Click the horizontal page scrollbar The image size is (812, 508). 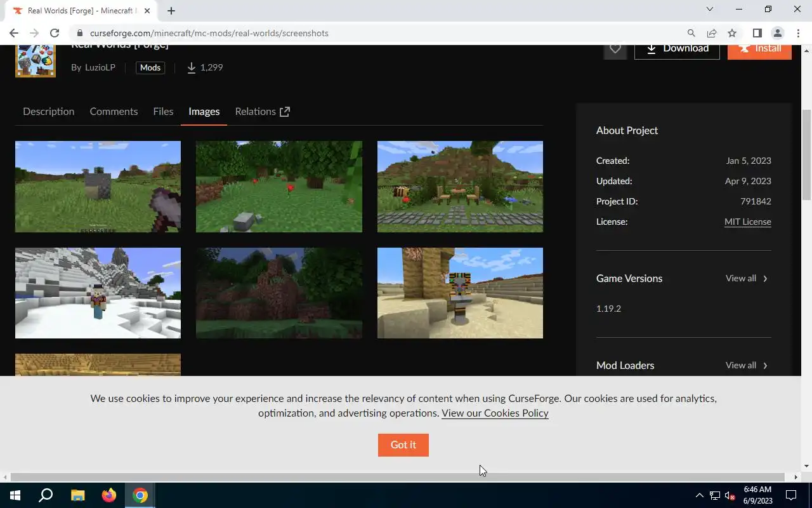tap(398, 477)
